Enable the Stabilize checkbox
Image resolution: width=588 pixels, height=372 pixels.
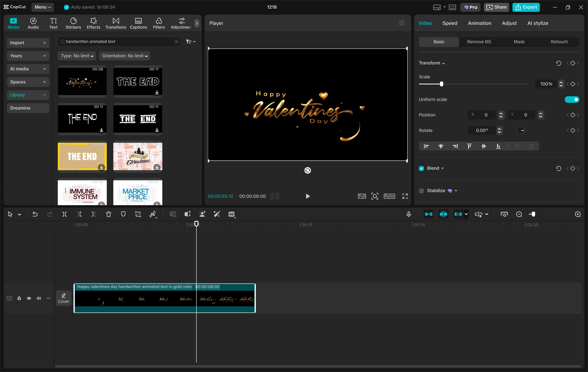(421, 191)
